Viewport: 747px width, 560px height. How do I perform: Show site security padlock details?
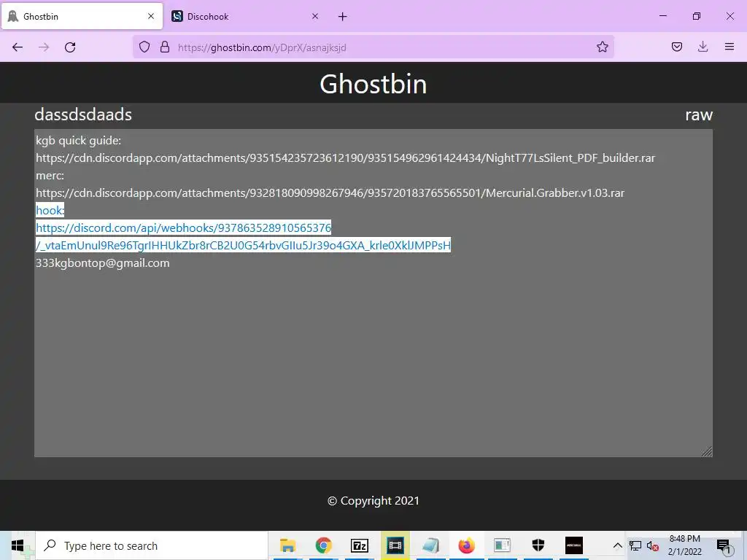point(165,47)
